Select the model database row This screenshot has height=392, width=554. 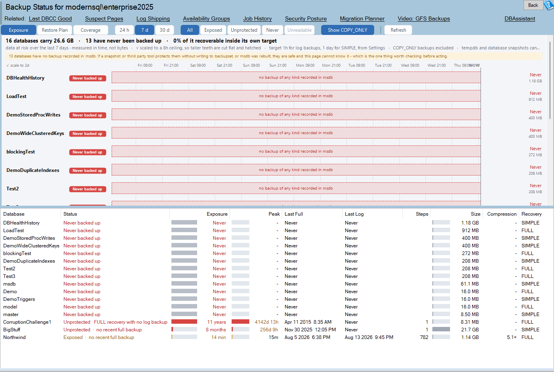point(277,307)
